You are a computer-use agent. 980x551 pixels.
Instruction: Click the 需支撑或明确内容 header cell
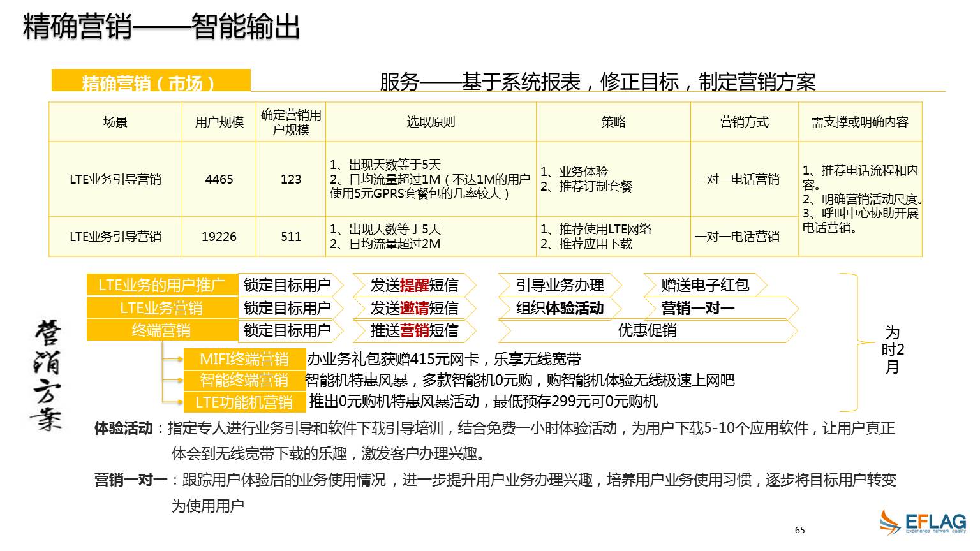pyautogui.click(x=860, y=122)
